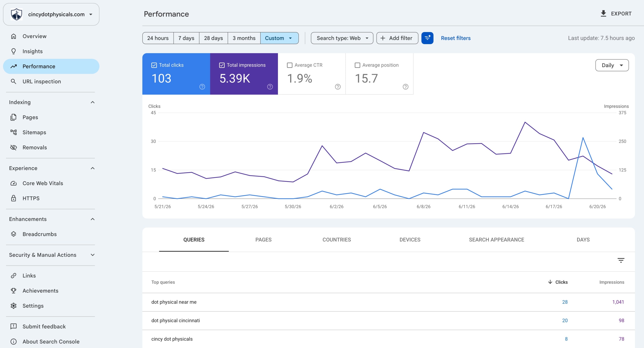Select the 28 days range button
This screenshot has width=644, height=348.
coord(213,38)
